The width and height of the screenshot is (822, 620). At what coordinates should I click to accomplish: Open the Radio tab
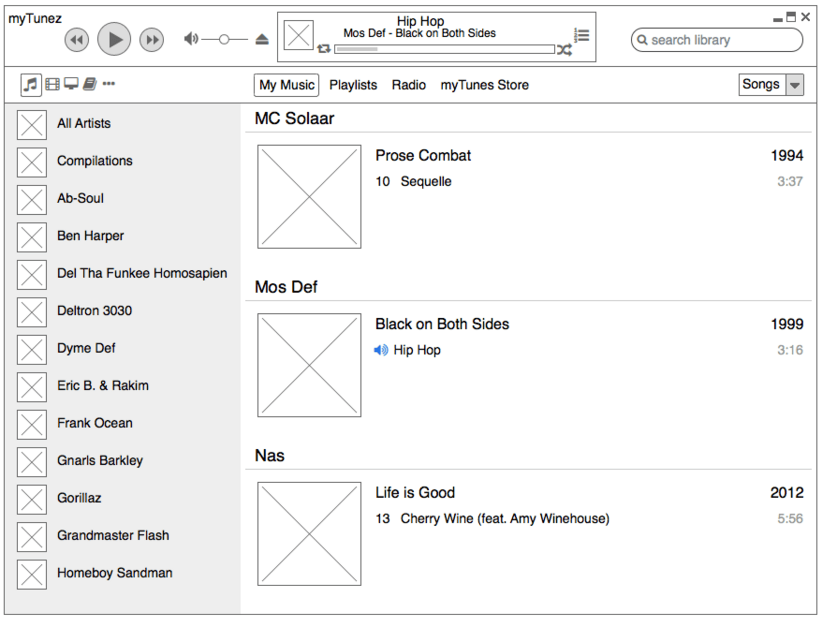click(409, 85)
